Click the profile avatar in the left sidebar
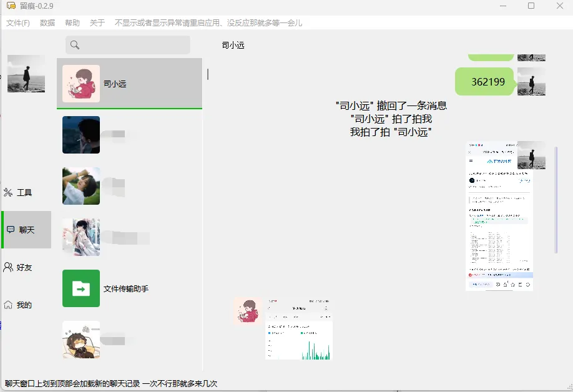The height and width of the screenshot is (392, 573). point(26,74)
